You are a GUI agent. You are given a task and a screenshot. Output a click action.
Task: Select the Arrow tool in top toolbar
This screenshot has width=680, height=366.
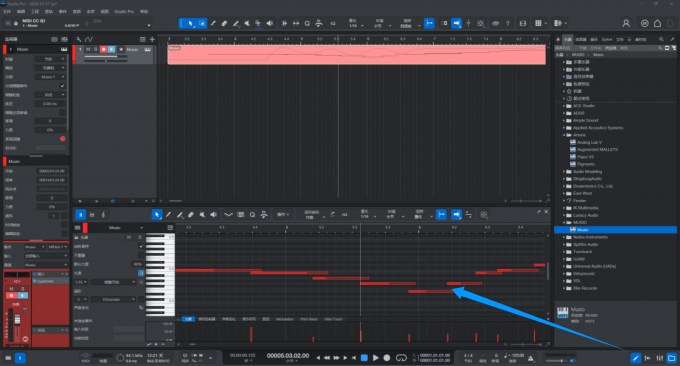tap(191, 23)
